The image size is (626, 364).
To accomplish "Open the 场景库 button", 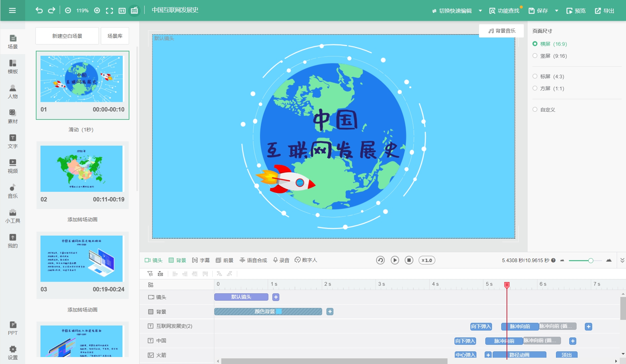I will 115,36.
